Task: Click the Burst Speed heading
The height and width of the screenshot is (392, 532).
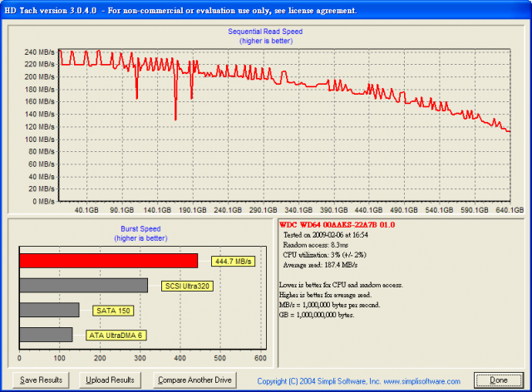Action: coord(140,229)
